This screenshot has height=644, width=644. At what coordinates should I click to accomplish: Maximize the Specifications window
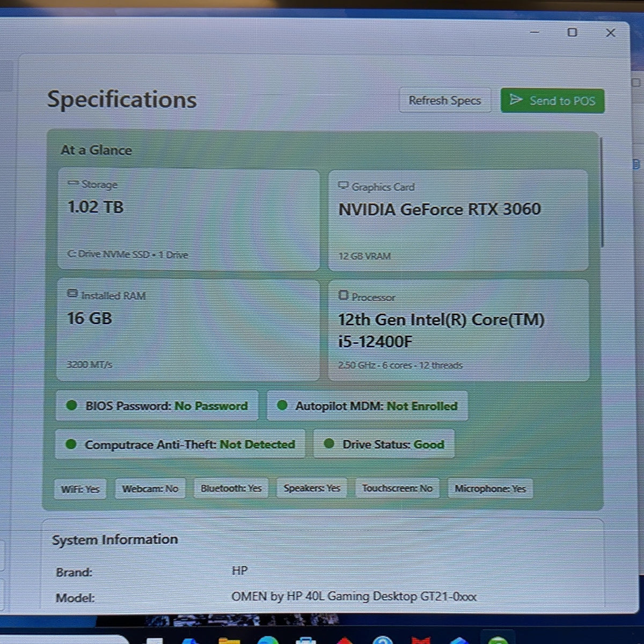[572, 32]
